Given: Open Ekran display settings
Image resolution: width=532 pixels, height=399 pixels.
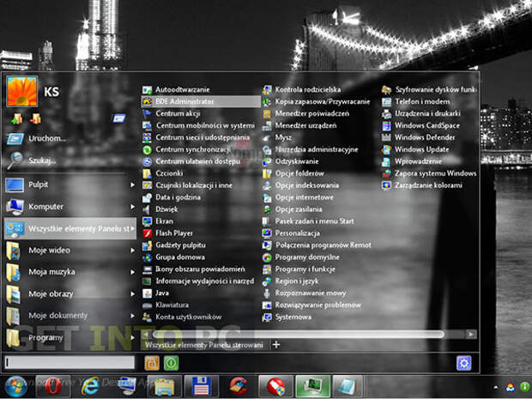Looking at the screenshot, I should 158,221.
